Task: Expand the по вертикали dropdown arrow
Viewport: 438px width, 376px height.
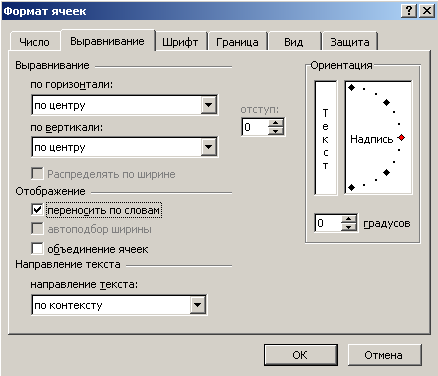Action: (x=209, y=147)
